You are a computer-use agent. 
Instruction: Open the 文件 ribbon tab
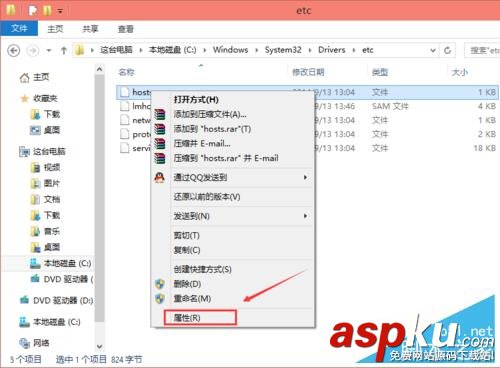click(x=19, y=29)
